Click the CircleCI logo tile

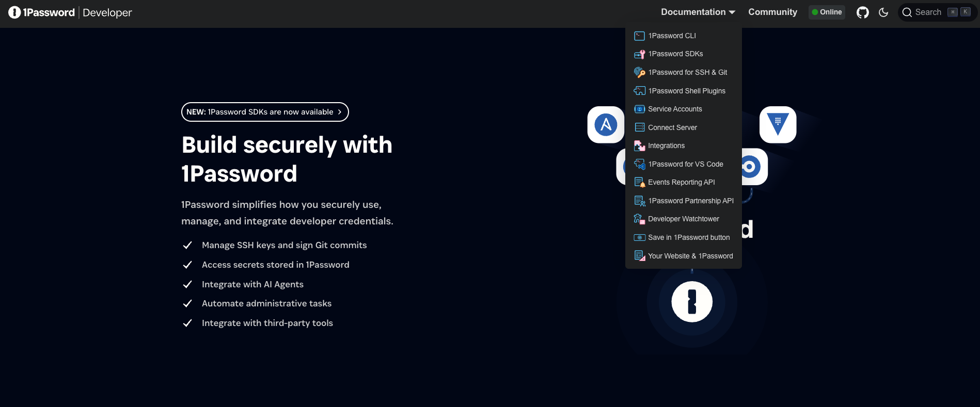[x=754, y=167]
